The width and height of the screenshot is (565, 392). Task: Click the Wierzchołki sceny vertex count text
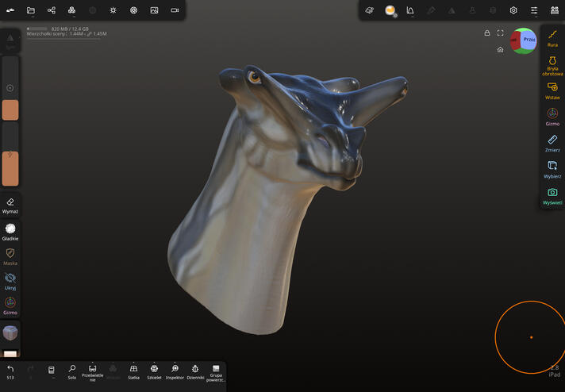67,34
